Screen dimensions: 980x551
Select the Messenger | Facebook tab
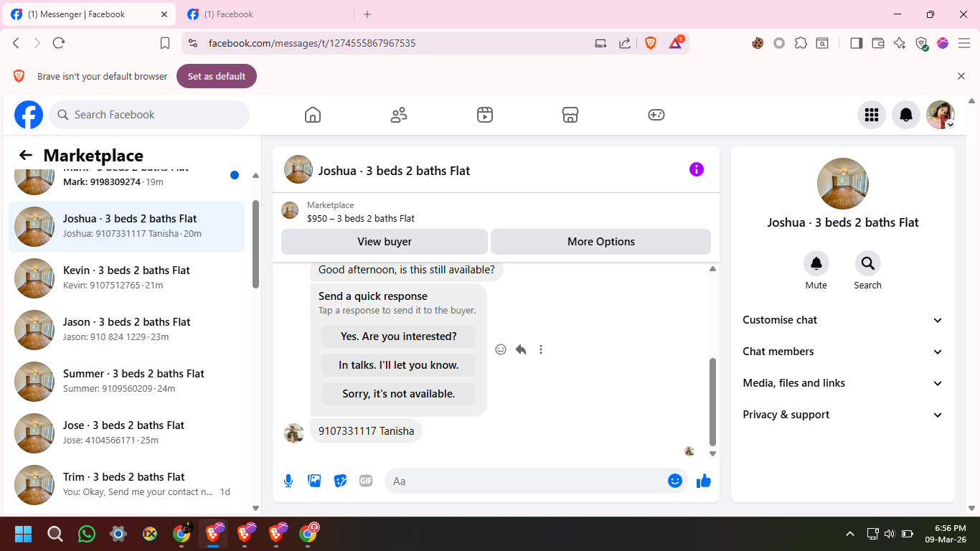[x=89, y=14]
